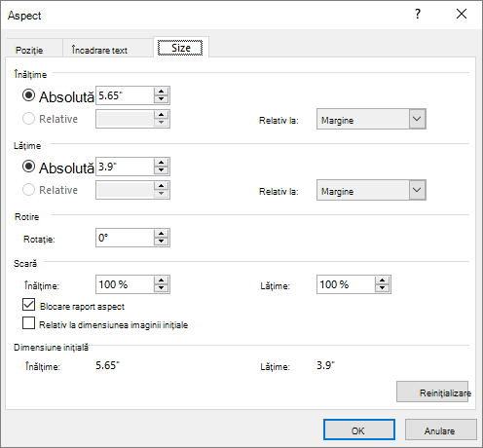Decrease absolute width with down arrow

click(x=161, y=170)
